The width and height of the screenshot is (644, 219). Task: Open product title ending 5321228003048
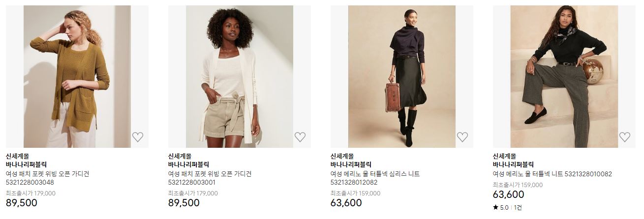(x=47, y=178)
